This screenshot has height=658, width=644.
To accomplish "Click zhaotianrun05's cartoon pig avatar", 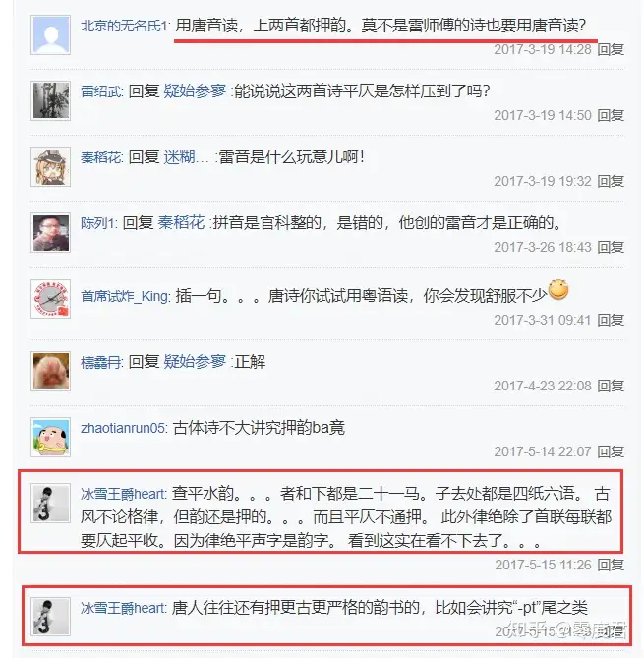I will pos(50,438).
